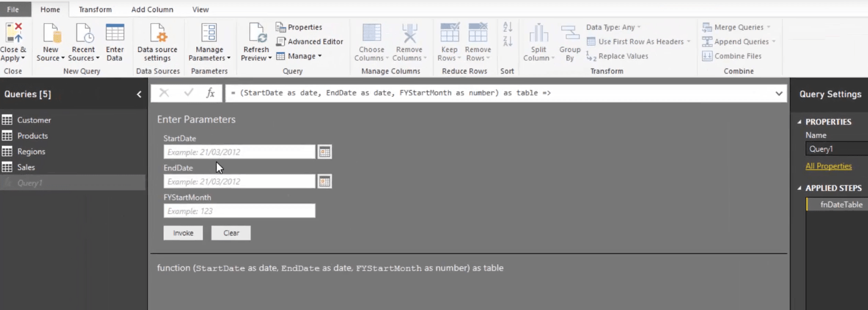Open Data source settings

coord(157,43)
